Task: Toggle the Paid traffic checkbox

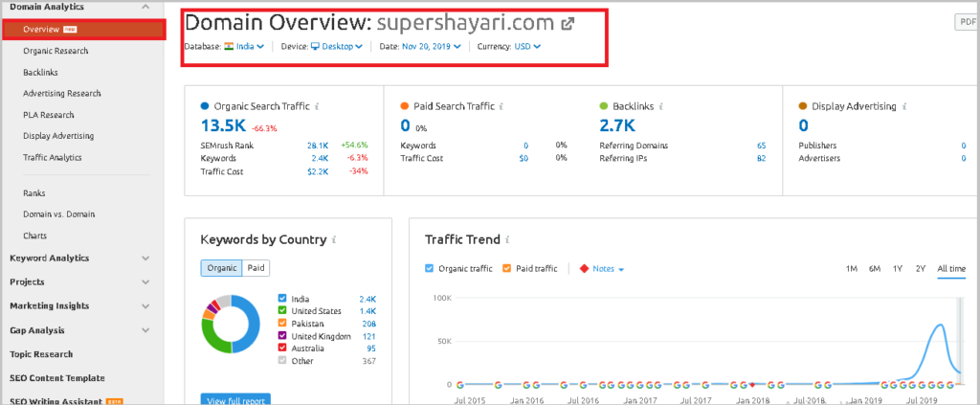Action: [x=507, y=269]
